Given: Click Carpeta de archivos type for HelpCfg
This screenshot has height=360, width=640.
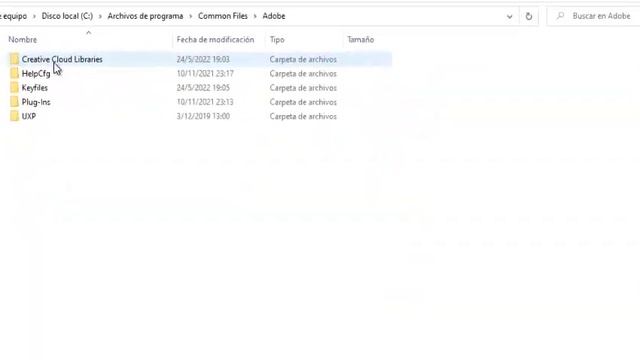Looking at the screenshot, I should click(x=303, y=74).
